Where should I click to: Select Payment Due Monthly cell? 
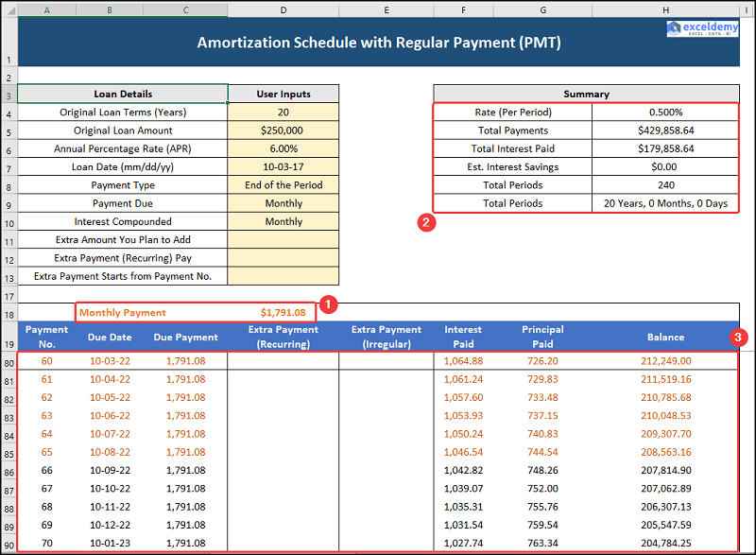click(283, 203)
